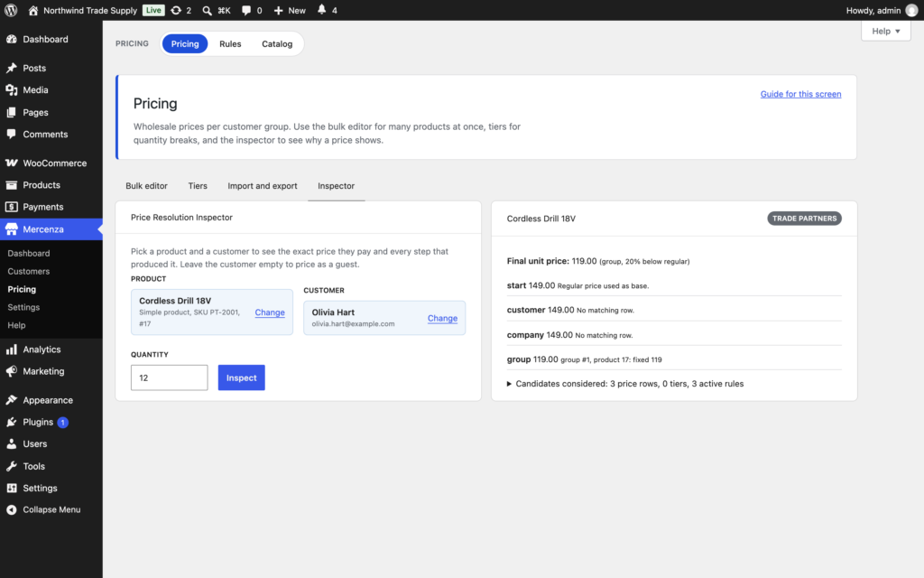Click the home icon by Northwind Trade Supply
The image size is (924, 578).
click(x=33, y=10)
